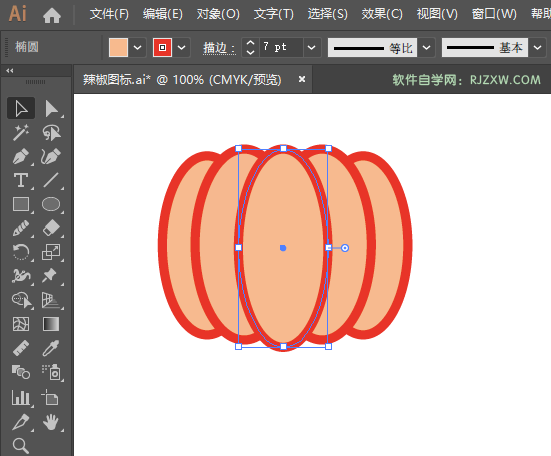Select the Pen tool
This screenshot has height=456, width=551.
(21, 157)
